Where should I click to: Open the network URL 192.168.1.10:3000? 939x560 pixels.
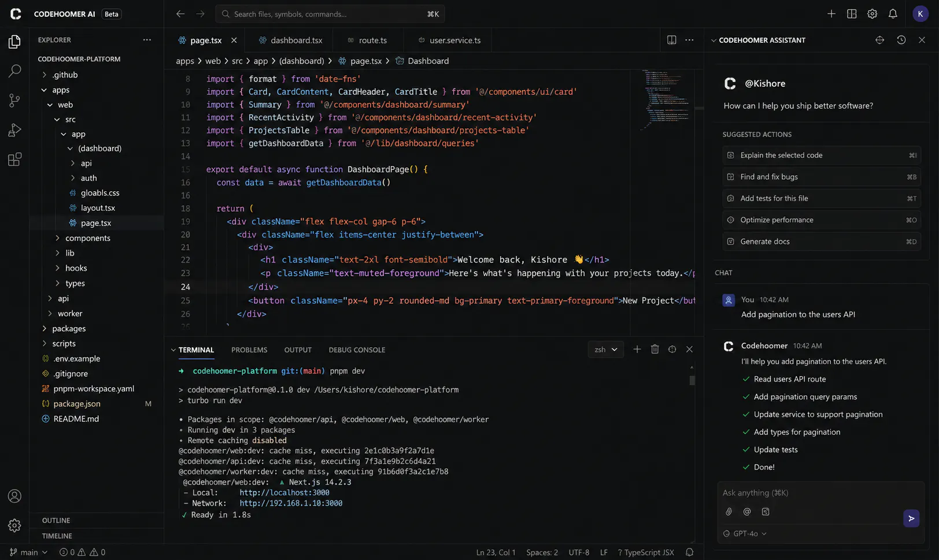pos(291,503)
